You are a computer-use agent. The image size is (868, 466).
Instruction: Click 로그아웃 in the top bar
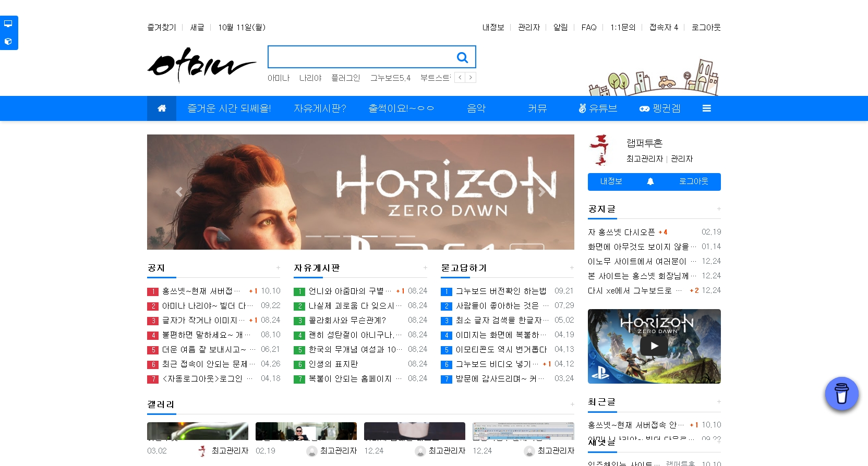706,28
